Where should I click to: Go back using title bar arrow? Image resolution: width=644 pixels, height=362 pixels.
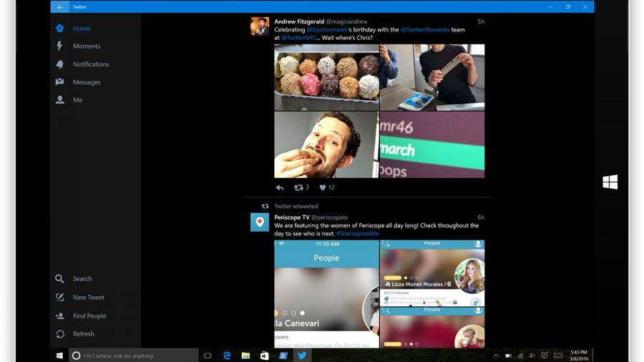pos(60,7)
